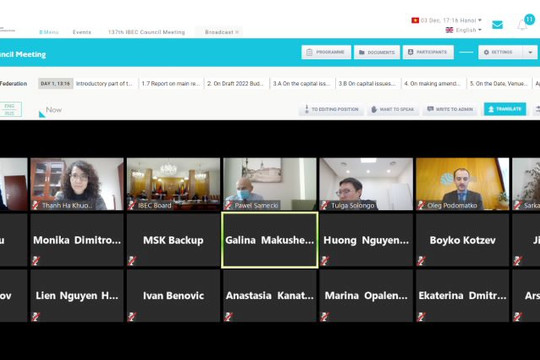Click muted mic icon on Huong Nguyen tile
The height and width of the screenshot is (360, 540).
click(x=324, y=260)
